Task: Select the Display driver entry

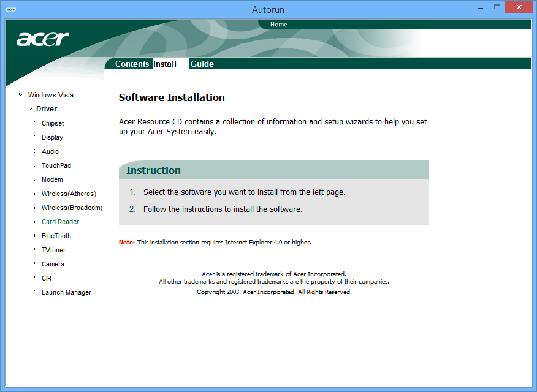Action: point(52,137)
